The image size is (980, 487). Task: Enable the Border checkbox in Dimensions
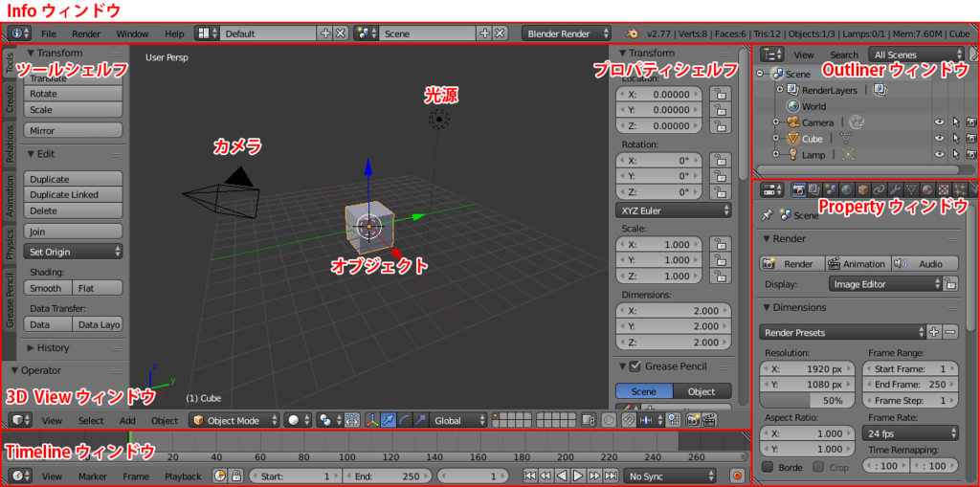(x=768, y=467)
